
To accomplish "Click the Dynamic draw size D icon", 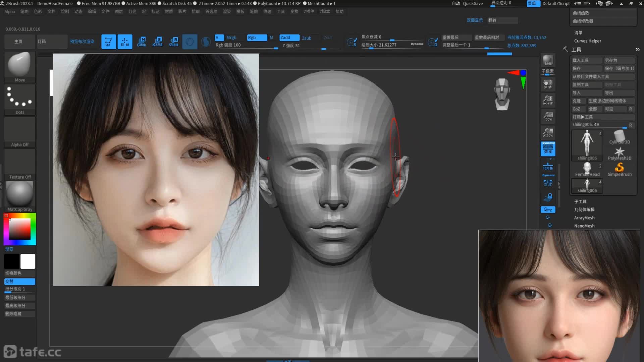I will coord(433,42).
